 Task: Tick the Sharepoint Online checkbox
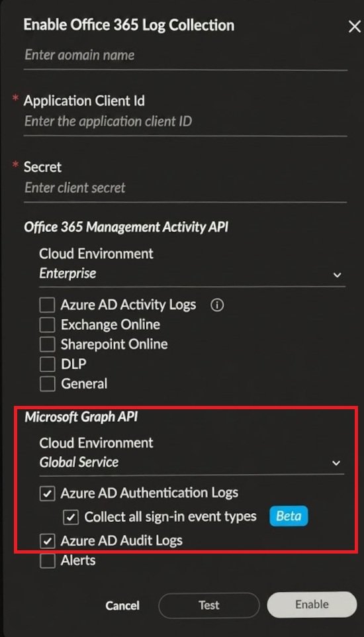(47, 344)
